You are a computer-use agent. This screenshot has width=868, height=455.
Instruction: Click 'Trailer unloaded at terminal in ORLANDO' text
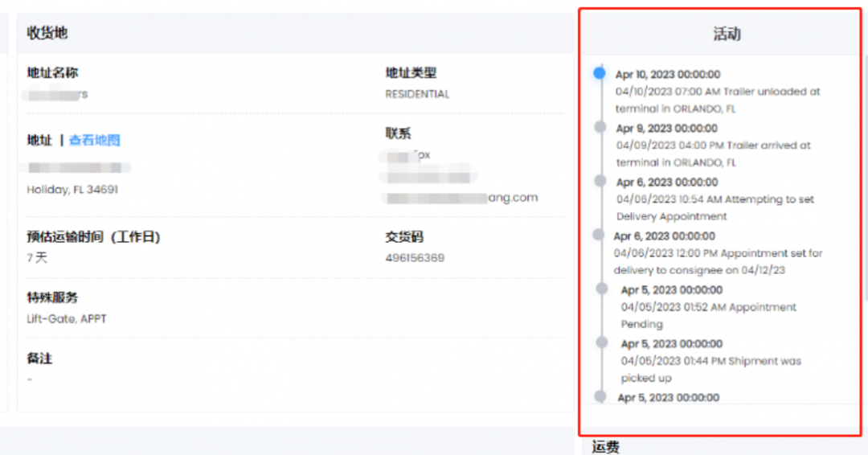point(718,100)
